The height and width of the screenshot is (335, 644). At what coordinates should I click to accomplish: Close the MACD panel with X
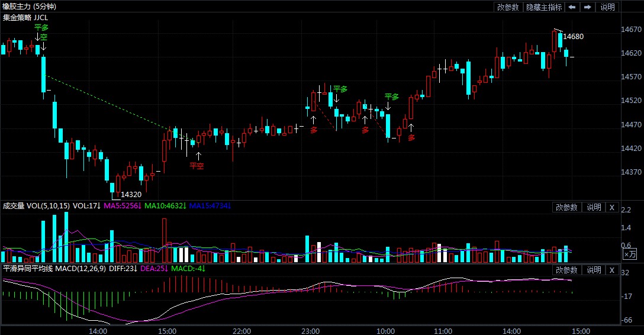612,270
